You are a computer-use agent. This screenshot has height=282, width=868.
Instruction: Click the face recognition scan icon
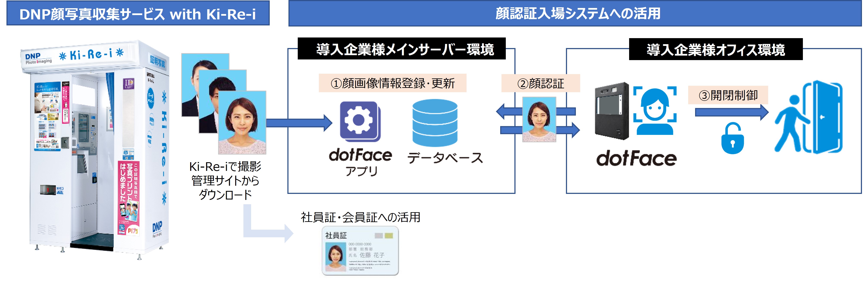(655, 111)
